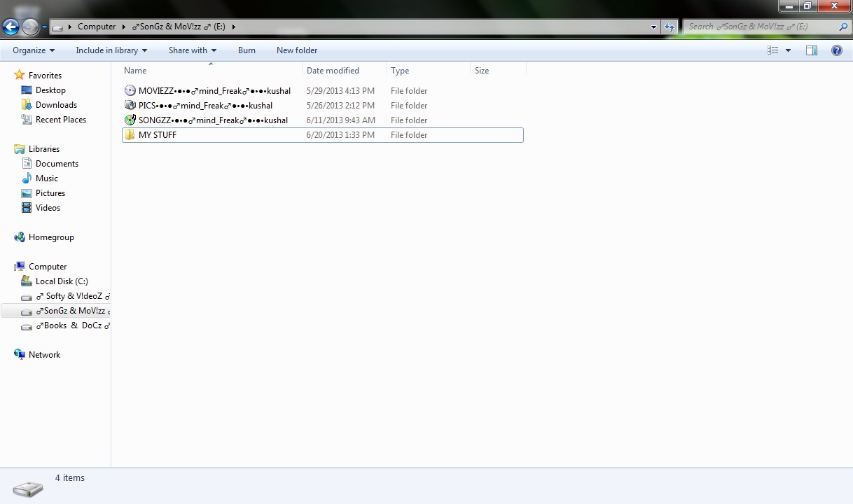Click the refresh button beside address bar
This screenshot has height=504, width=853.
pos(670,27)
